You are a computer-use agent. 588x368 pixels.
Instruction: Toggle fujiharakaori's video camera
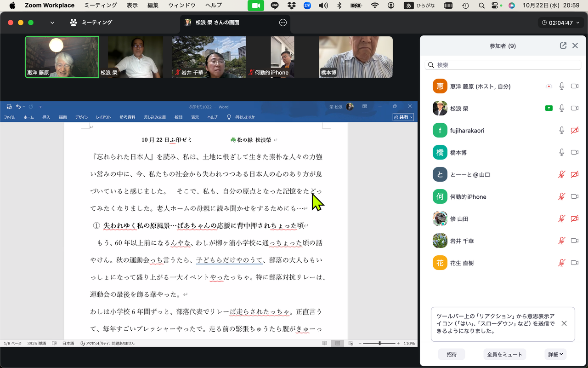[x=574, y=130]
